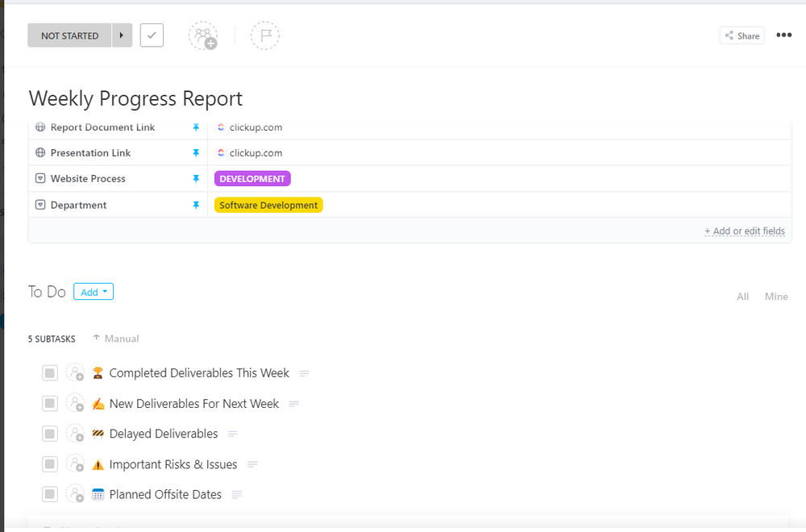Open description icon beside Important Risks & Issues
Screen dimensions: 806x532
point(252,464)
